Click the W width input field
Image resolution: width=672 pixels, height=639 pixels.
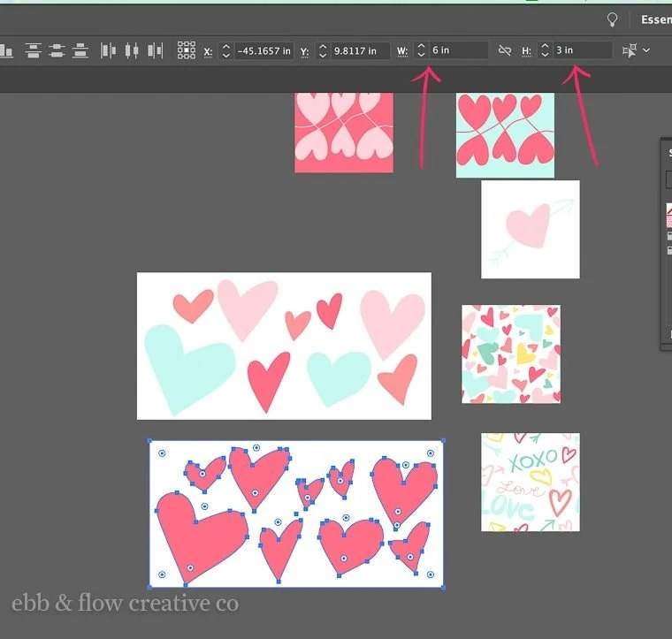click(x=458, y=50)
